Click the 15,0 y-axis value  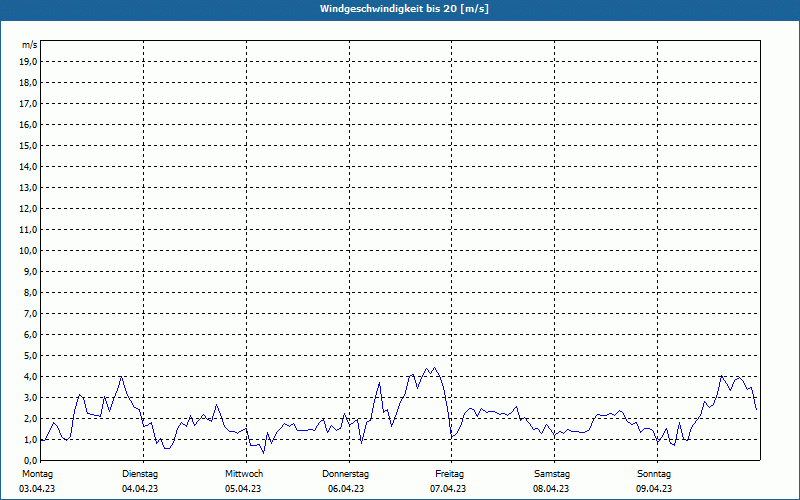click(28, 145)
